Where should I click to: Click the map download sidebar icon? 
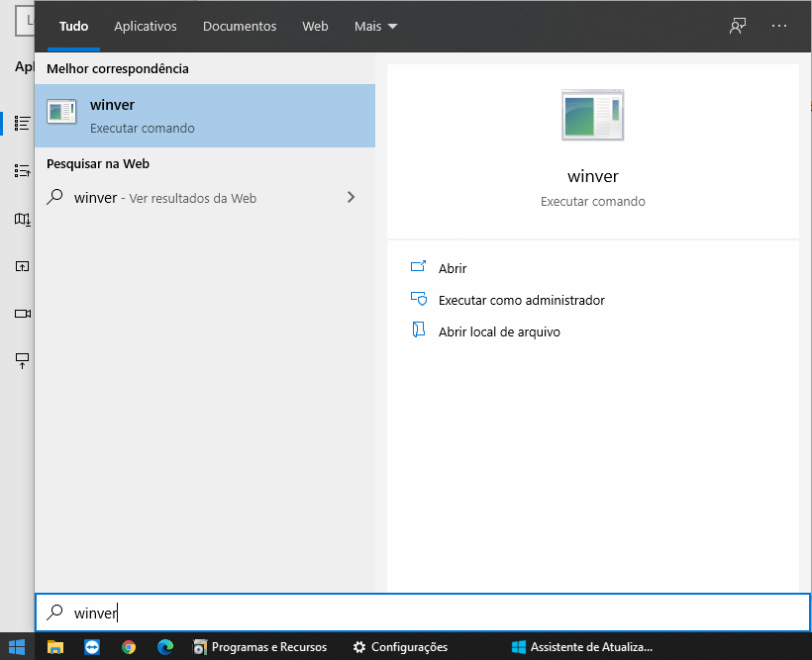(22, 220)
